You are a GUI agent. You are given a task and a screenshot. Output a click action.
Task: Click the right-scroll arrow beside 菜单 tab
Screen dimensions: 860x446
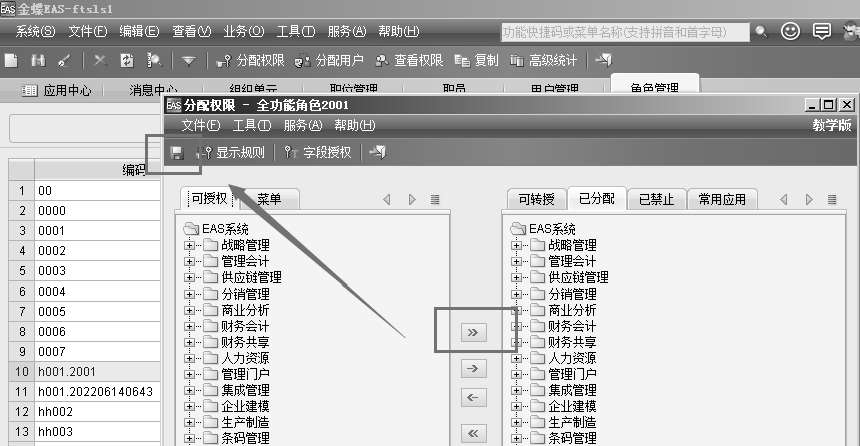coord(412,200)
